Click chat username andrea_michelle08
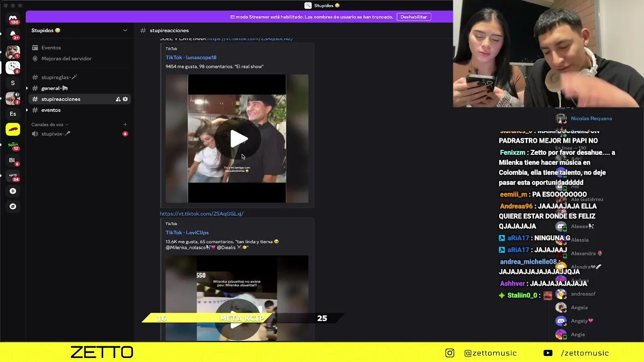Viewport: 644px width, 362px height. pyautogui.click(x=528, y=262)
